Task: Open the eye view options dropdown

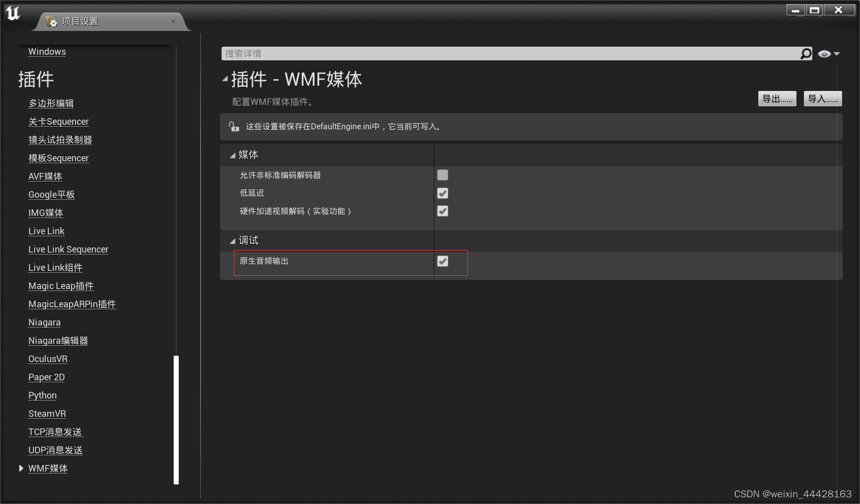Action: tap(829, 54)
